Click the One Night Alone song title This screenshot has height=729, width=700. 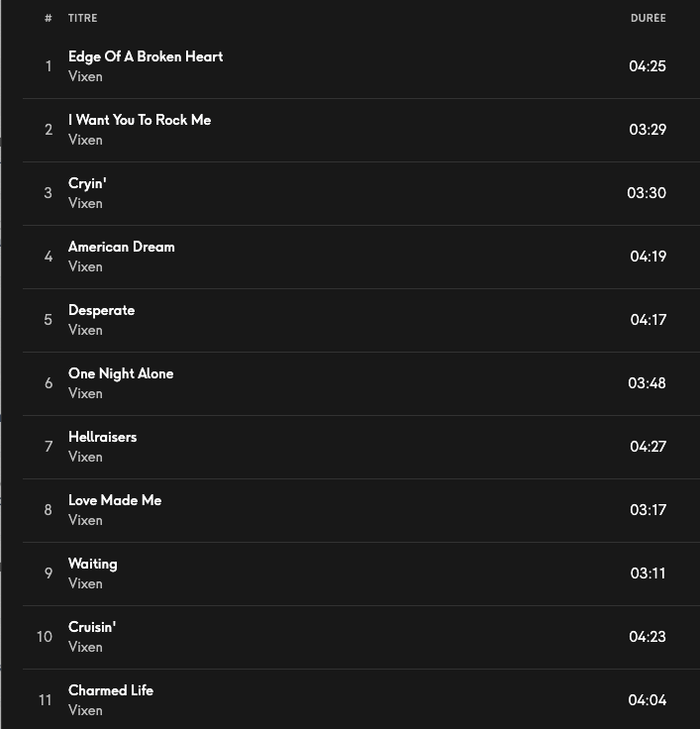121,373
